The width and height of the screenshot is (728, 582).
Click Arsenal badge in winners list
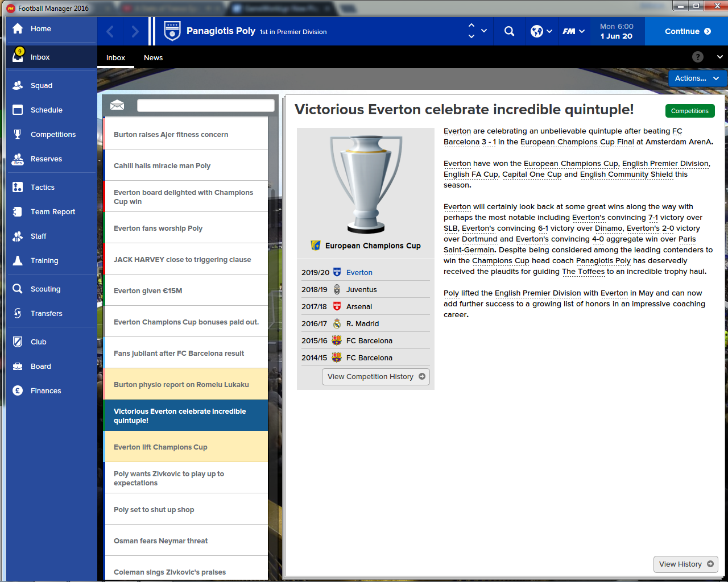[337, 306]
